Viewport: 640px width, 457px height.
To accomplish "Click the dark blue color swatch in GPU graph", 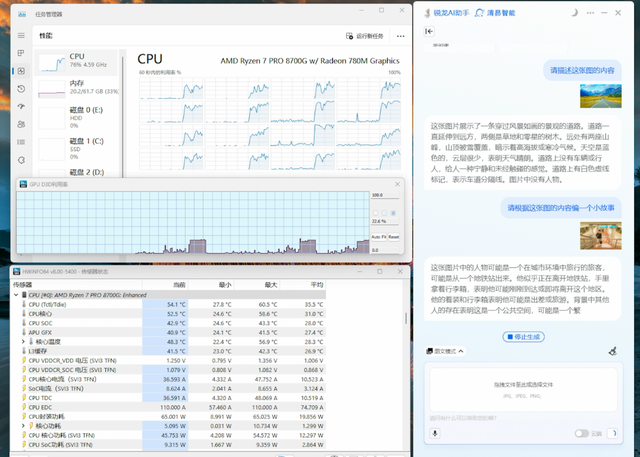I will tap(393, 213).
